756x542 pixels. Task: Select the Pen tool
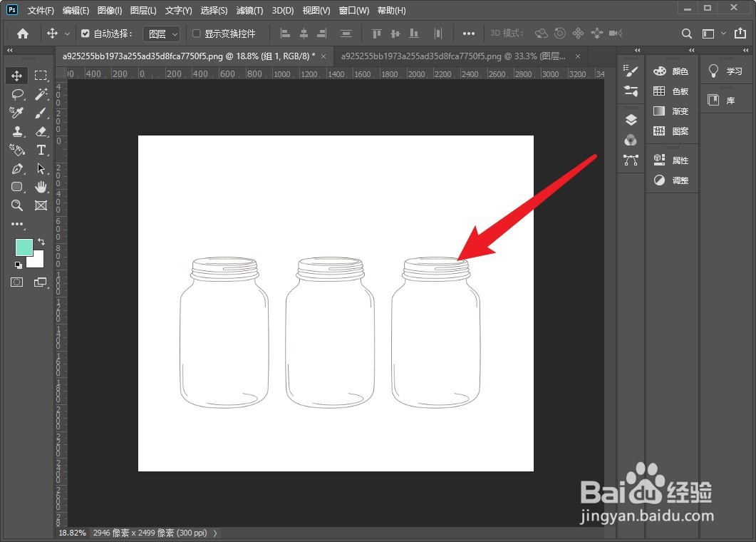coord(17,168)
